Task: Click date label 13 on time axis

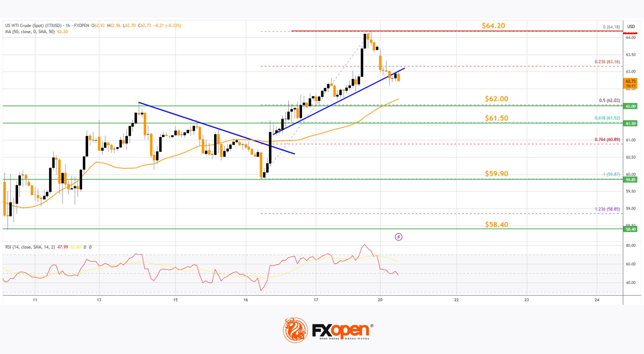Action: (99, 300)
